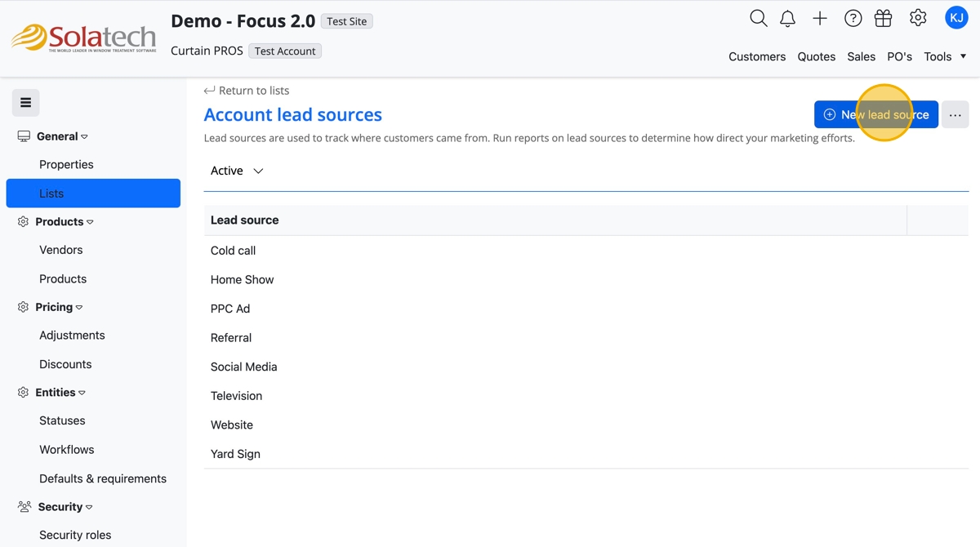The image size is (980, 547).
Task: Open the search magnifier icon
Action: (x=758, y=18)
